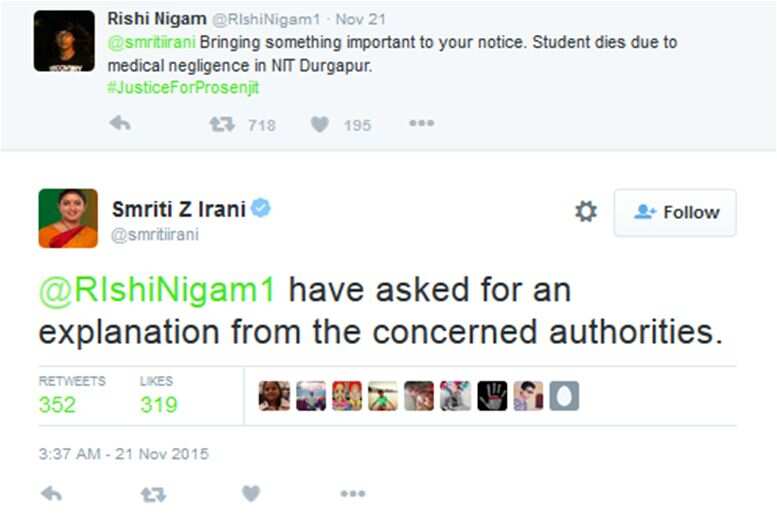Select the black hand-print liker avatar
Image resolution: width=777 pixels, height=515 pixels.
(x=492, y=396)
